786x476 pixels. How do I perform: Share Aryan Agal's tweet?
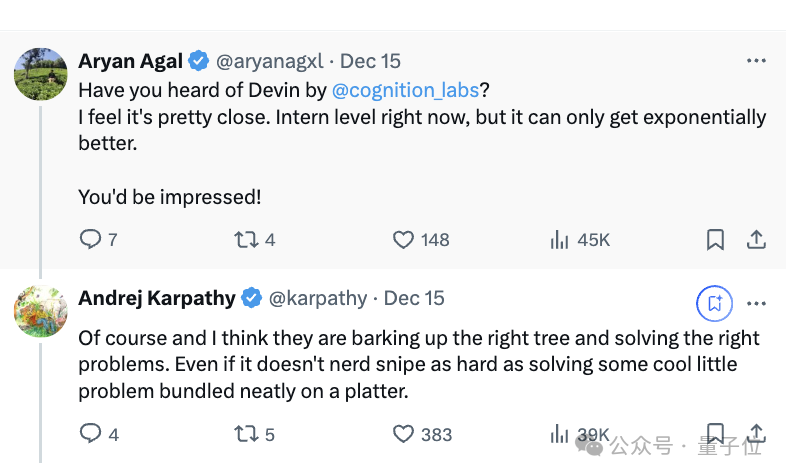pos(757,240)
